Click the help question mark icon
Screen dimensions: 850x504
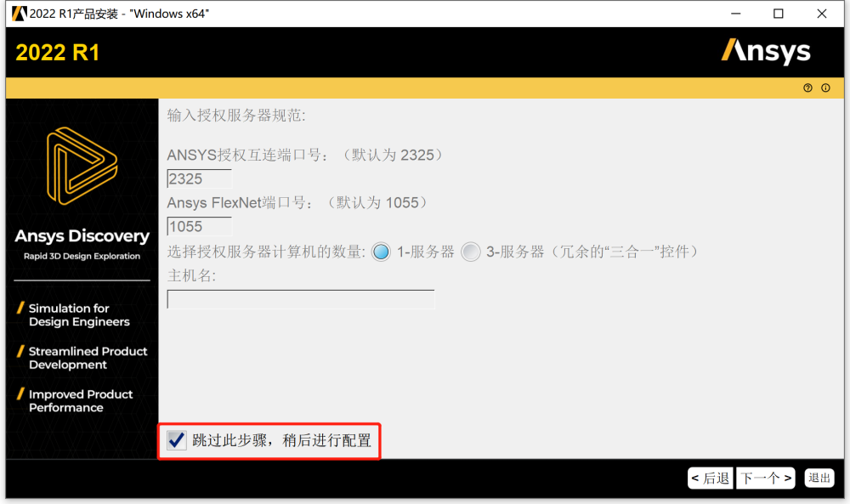pos(807,88)
